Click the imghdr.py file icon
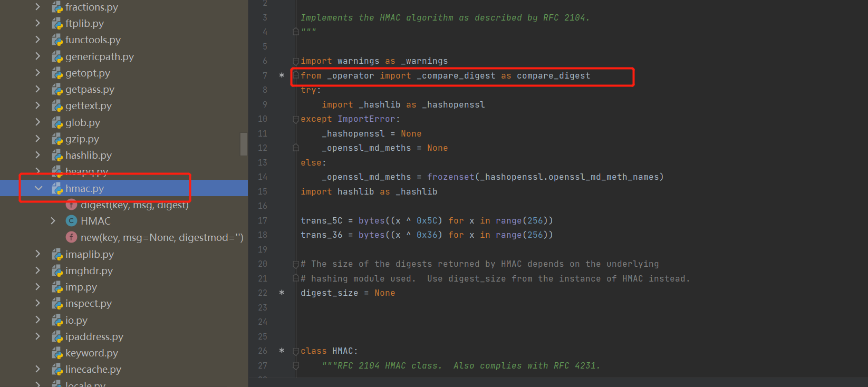Image resolution: width=868 pixels, height=387 pixels. click(57, 271)
